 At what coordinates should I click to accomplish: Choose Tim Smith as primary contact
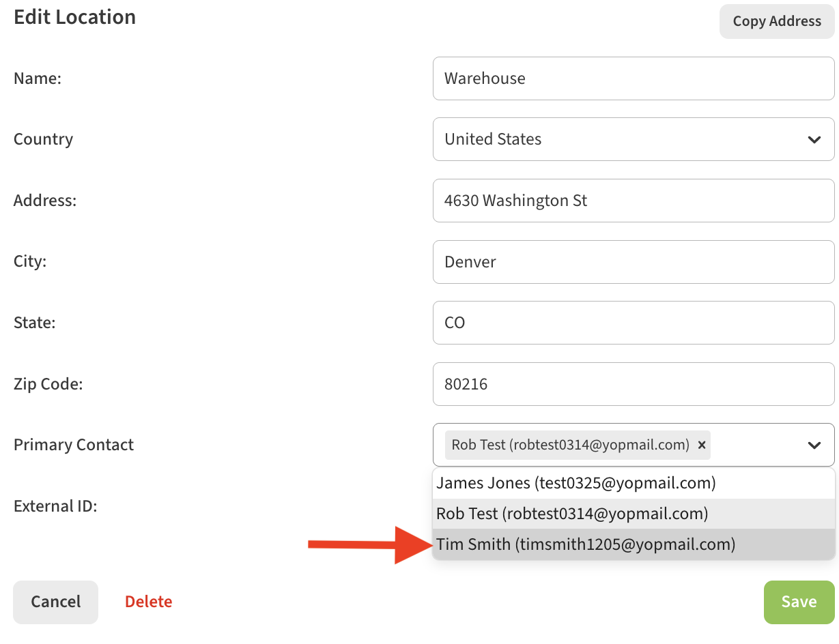(585, 544)
